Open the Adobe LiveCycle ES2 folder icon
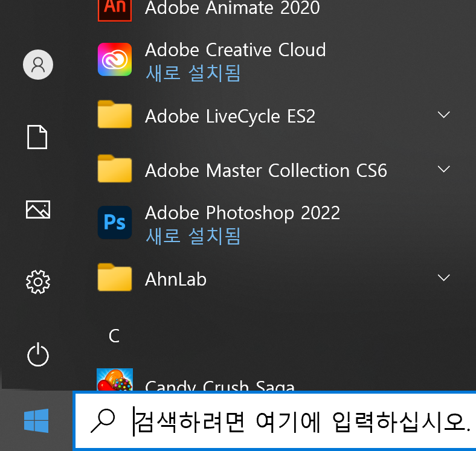This screenshot has width=476, height=451. (115, 114)
